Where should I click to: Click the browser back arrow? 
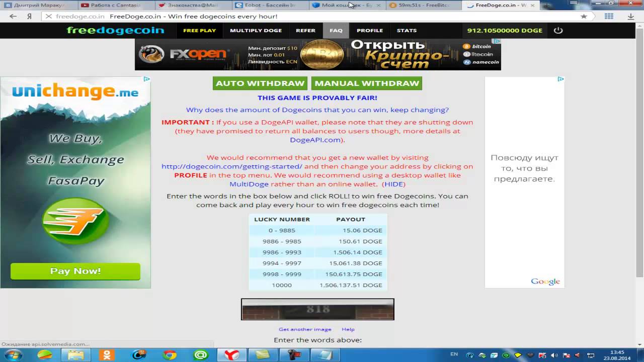[13, 16]
